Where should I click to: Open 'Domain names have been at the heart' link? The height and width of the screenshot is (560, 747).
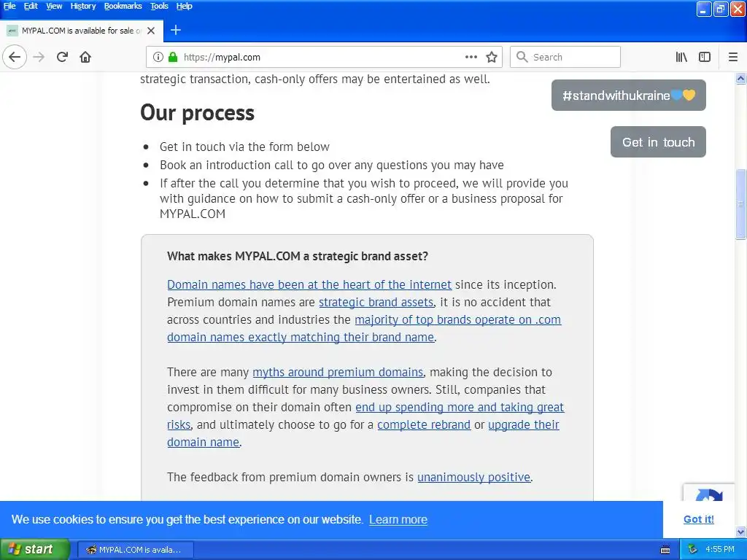[309, 285]
